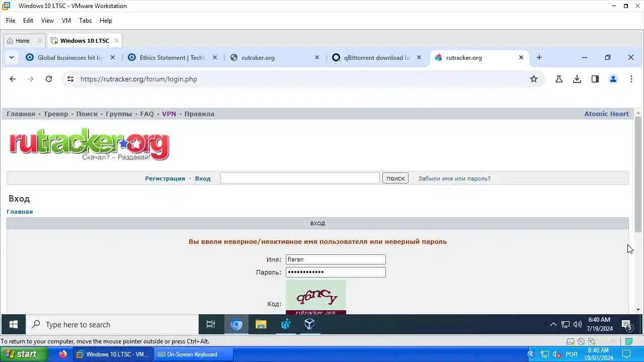Viewport: 644px width, 362px height.
Task: Open Atomic Heart link
Action: (x=606, y=114)
